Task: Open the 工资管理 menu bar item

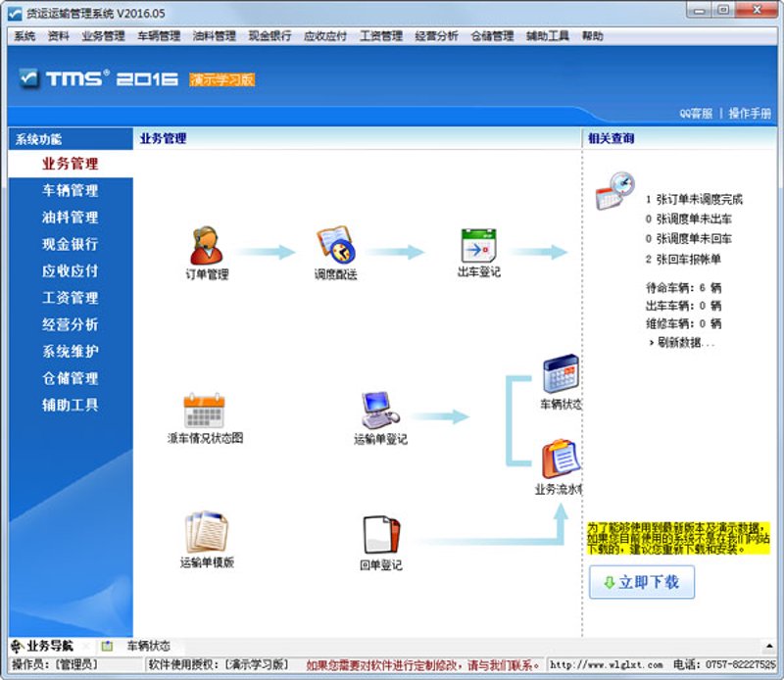Action: click(x=381, y=36)
